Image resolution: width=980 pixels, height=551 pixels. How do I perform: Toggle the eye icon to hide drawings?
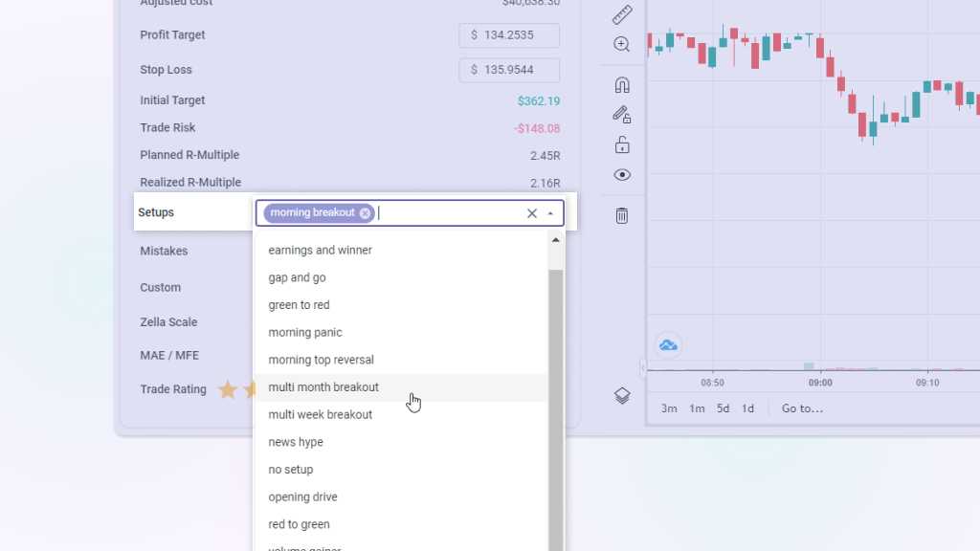(622, 175)
